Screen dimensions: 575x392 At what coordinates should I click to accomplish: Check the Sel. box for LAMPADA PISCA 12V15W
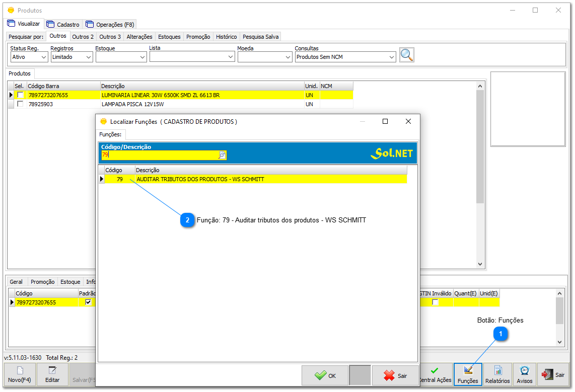20,104
